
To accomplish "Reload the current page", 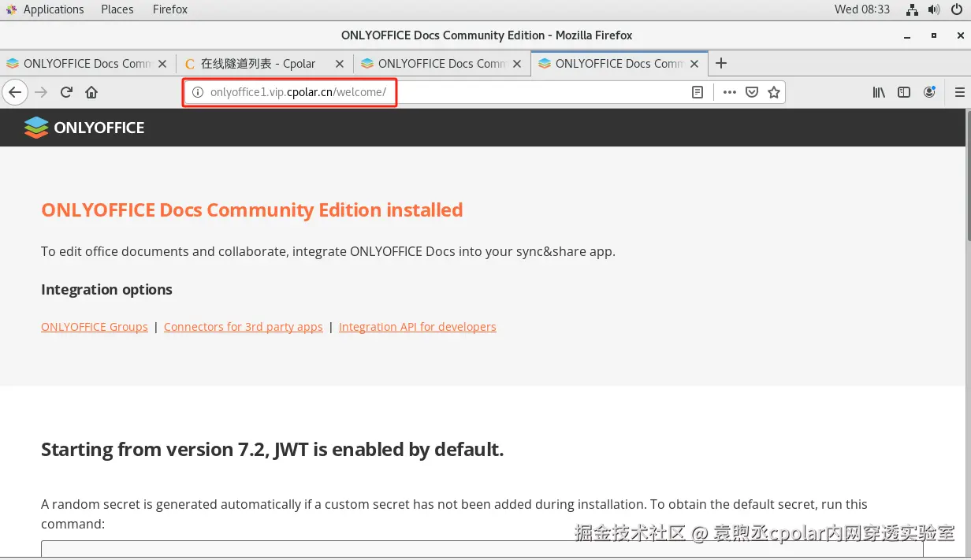I will tap(66, 92).
